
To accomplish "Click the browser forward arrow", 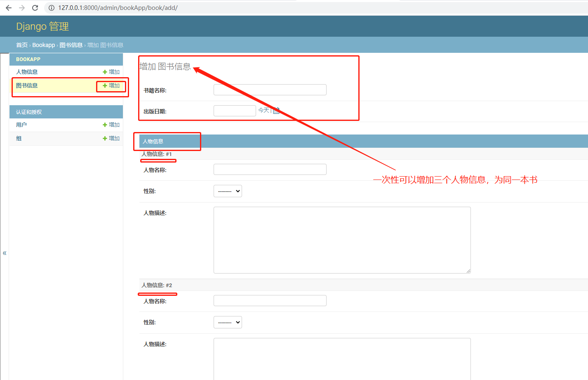I will pyautogui.click(x=22, y=8).
